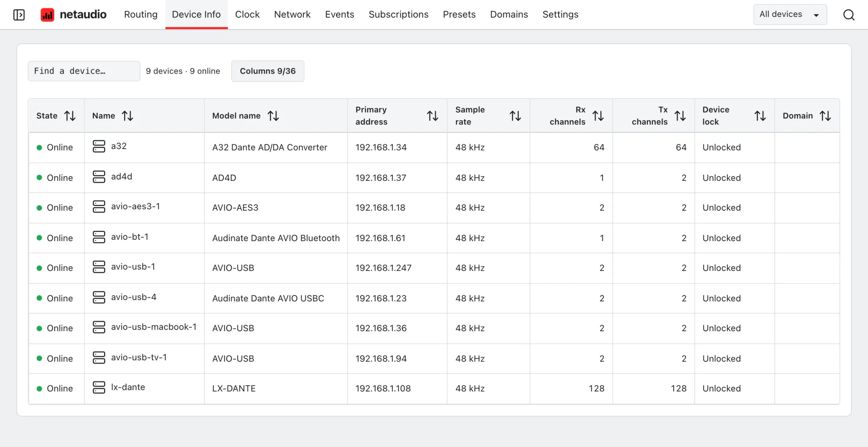Sort by Name column arrows
Viewport: 868px width, 447px height.
(x=128, y=116)
